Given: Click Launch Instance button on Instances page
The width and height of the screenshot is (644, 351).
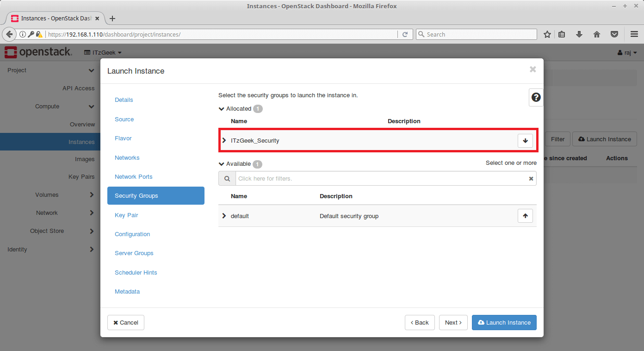Looking at the screenshot, I should [x=604, y=139].
